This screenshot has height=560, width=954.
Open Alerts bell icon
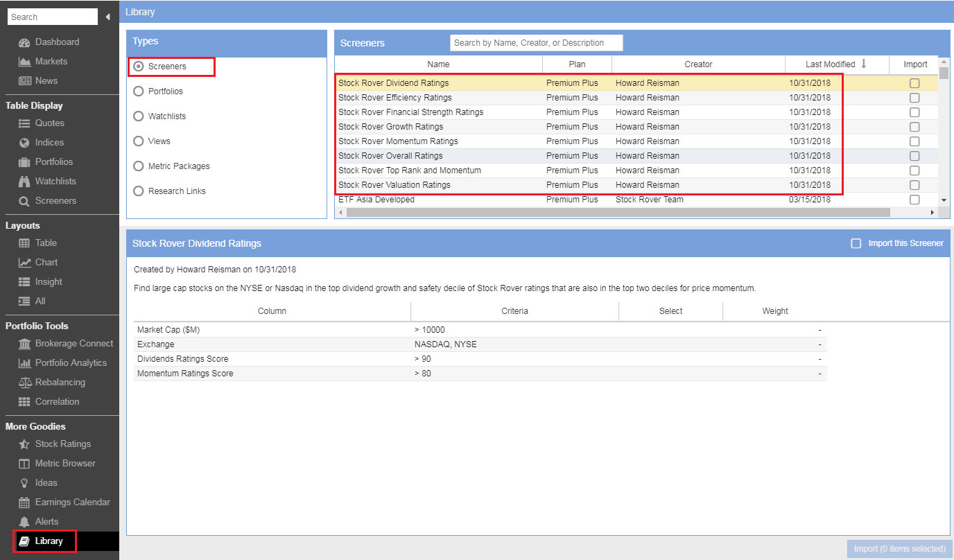tap(24, 522)
